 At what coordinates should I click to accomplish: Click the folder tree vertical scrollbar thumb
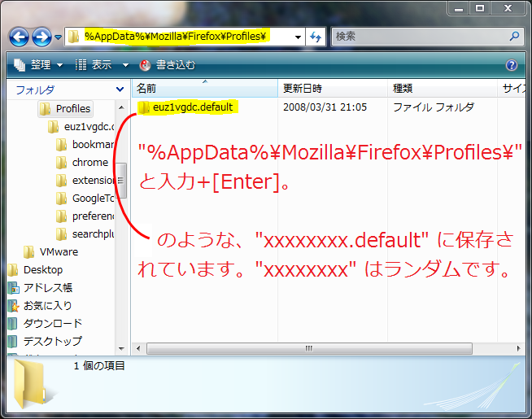121,181
